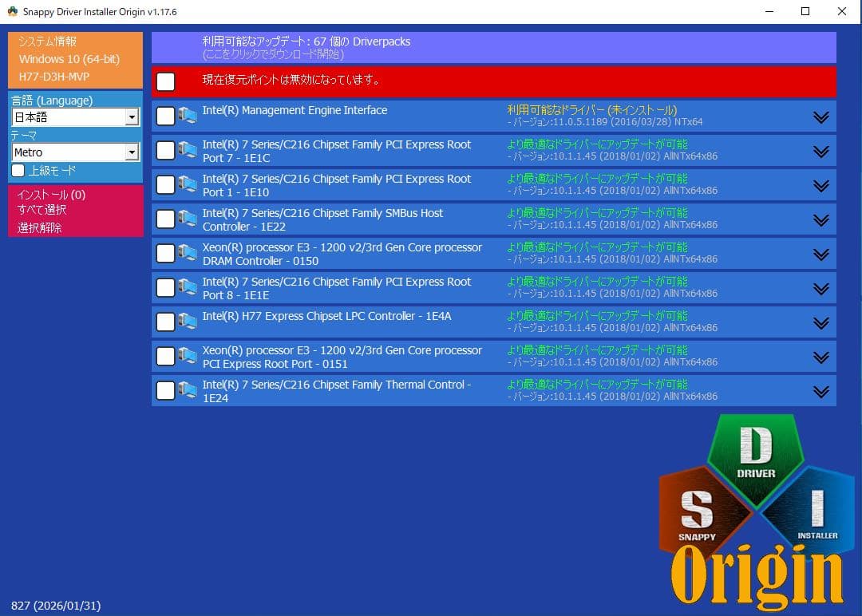
Task: Expand chevron for PCI Express Root Port 1 - 1E10
Action: (820, 186)
